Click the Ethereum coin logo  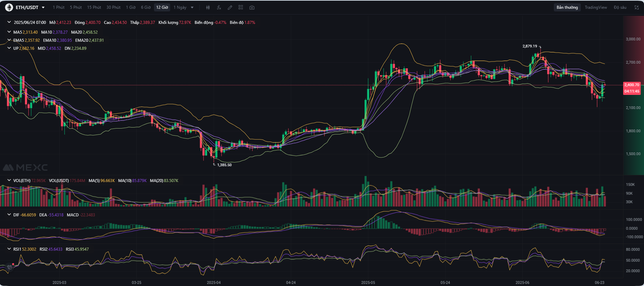pyautogui.click(x=9, y=7)
